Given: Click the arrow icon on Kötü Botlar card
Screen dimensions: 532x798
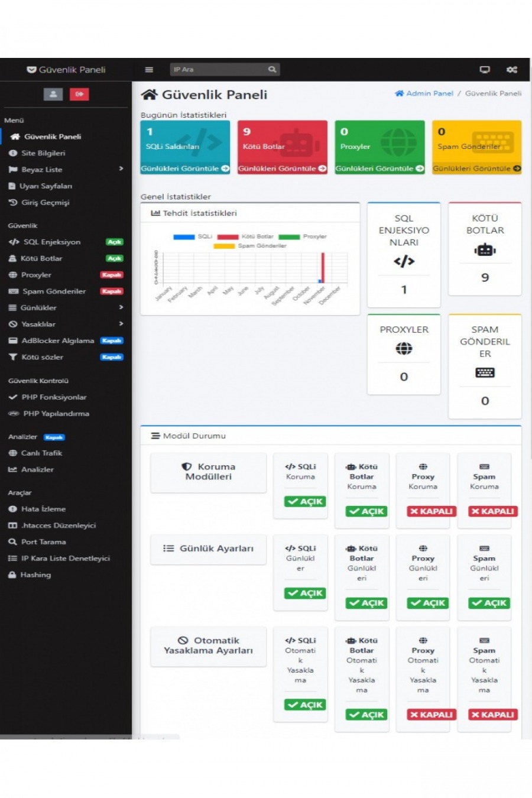Looking at the screenshot, I should [x=322, y=168].
